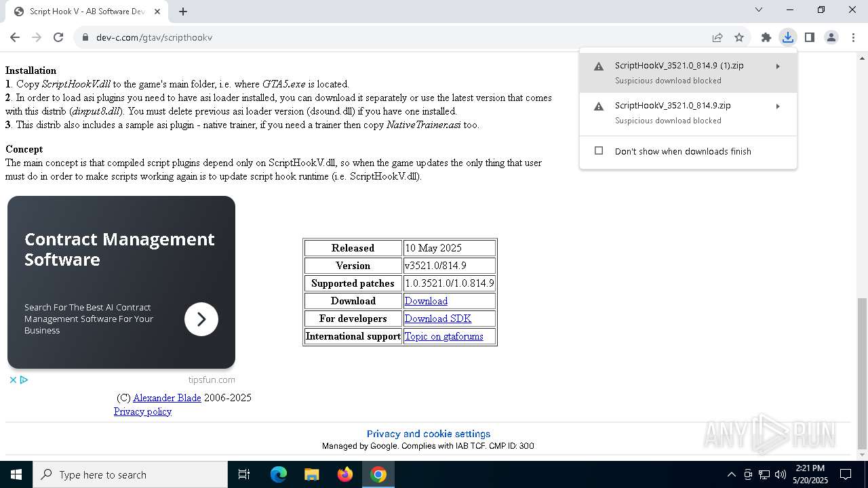Open File Explorer from taskbar
This screenshot has width=868, height=488.
tap(311, 474)
